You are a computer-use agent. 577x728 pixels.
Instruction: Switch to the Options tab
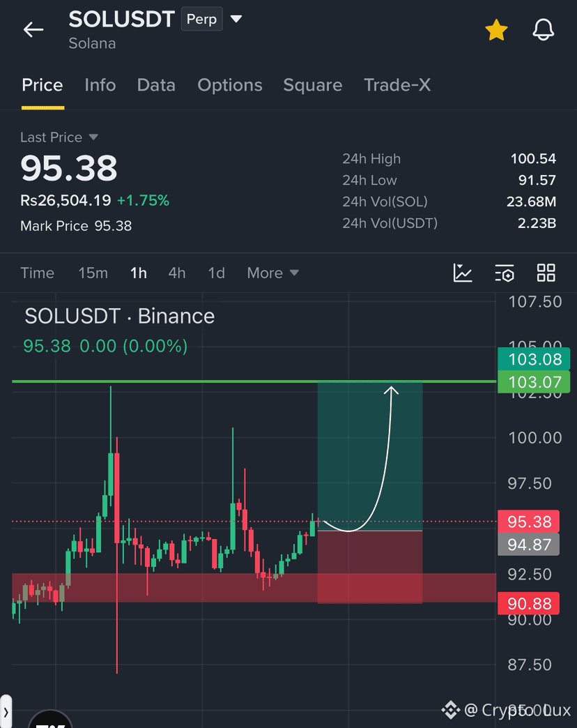(x=230, y=85)
